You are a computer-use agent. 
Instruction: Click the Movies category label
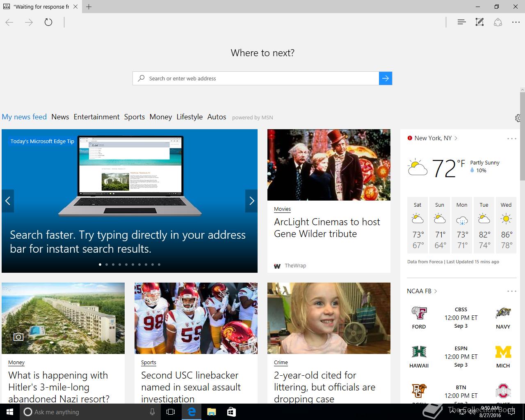(x=282, y=209)
